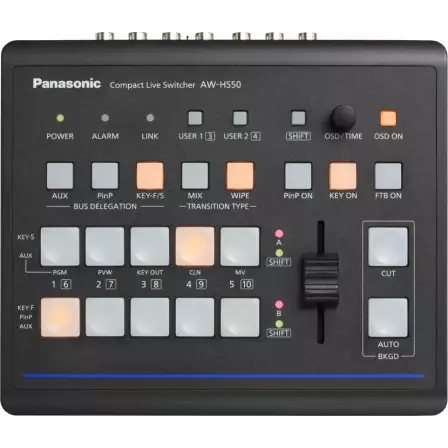448x448 pixels.
Task: Click the green bus A SHIFT LED
Action: pos(279,253)
